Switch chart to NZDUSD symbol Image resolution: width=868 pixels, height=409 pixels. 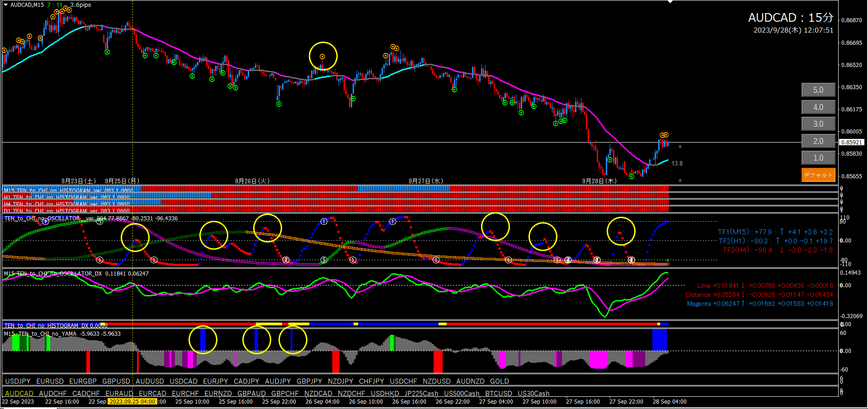click(x=437, y=381)
